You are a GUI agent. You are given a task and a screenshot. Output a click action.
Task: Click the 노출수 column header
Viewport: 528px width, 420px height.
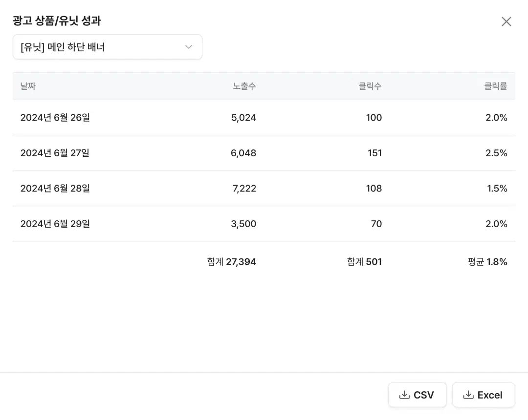(x=244, y=86)
